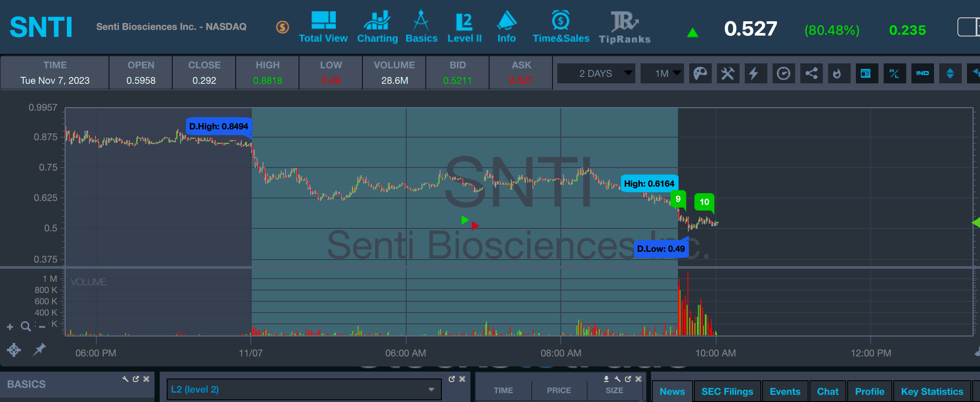Click the lightning bolt chart icon
The height and width of the screenshot is (402, 980).
point(755,73)
